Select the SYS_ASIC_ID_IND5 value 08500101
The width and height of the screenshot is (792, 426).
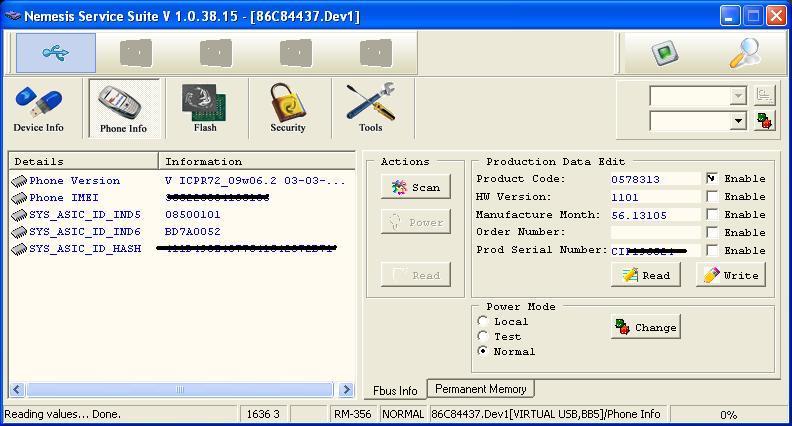193,215
